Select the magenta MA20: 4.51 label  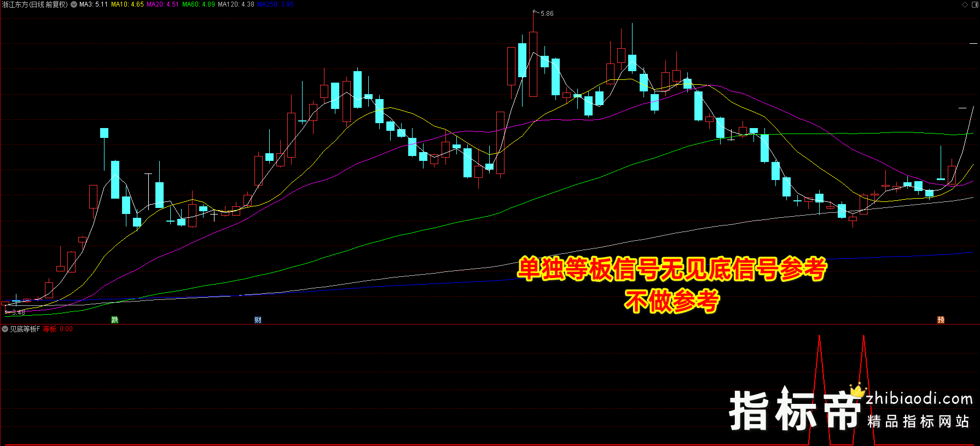click(x=163, y=4)
